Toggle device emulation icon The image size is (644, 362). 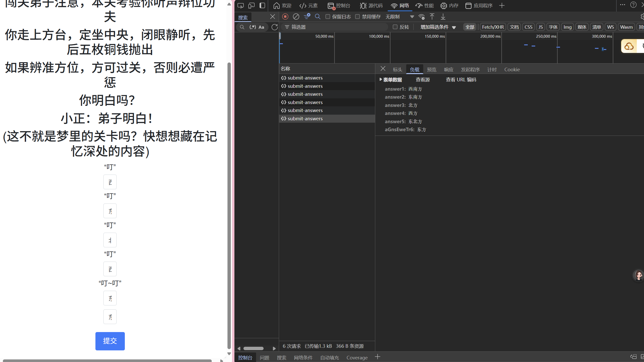click(251, 5)
